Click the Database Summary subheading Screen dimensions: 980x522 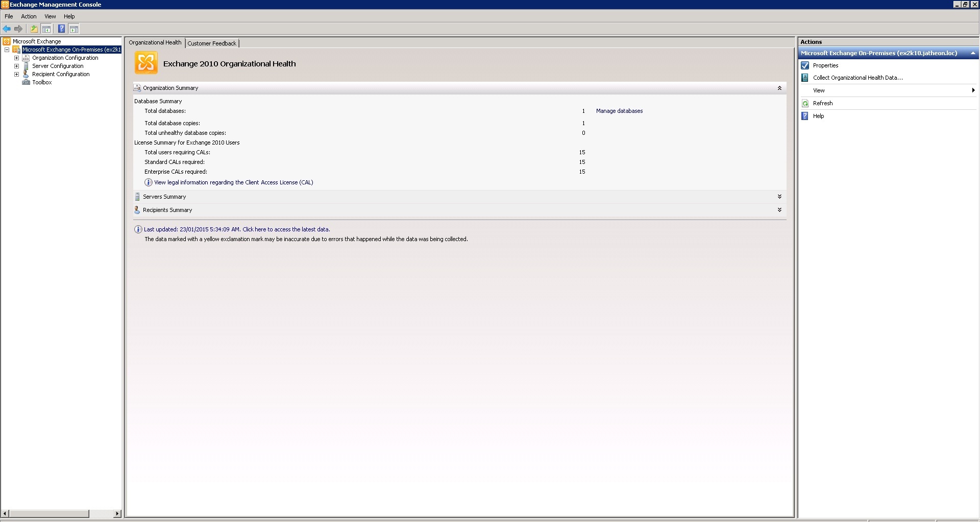158,101
